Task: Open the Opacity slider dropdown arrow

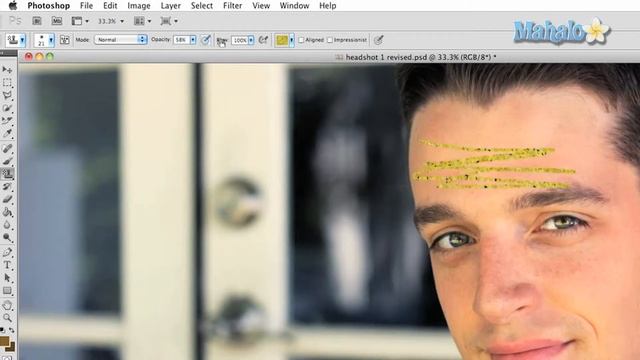Action: (193, 40)
